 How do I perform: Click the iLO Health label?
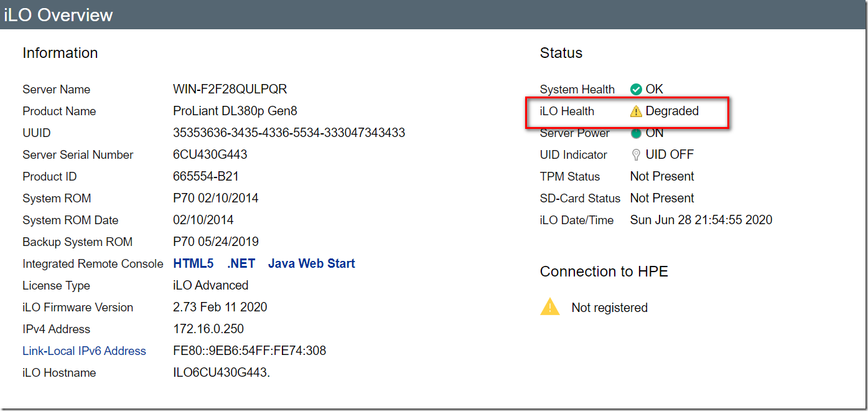pyautogui.click(x=567, y=111)
